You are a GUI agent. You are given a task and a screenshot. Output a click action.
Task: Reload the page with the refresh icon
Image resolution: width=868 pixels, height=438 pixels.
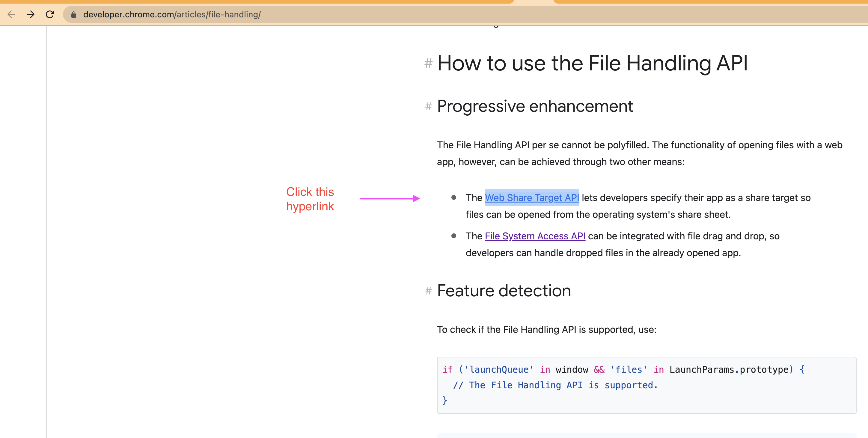(50, 14)
